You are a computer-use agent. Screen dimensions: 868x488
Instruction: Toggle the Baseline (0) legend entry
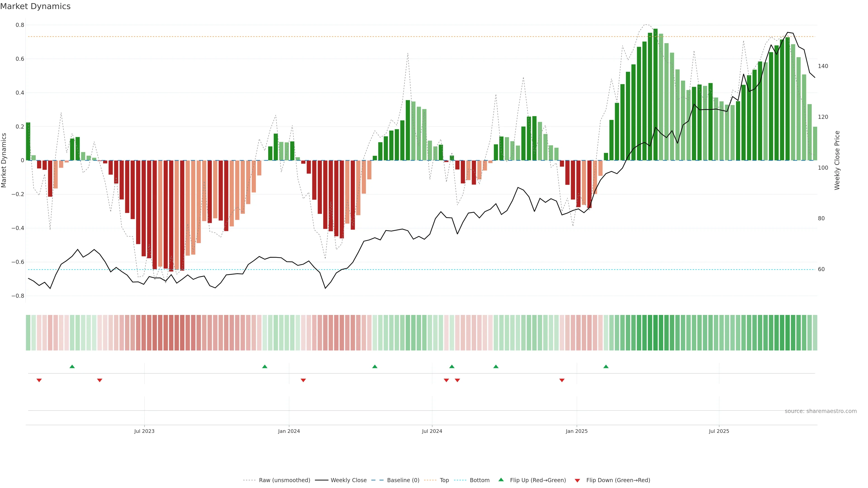coord(403,480)
